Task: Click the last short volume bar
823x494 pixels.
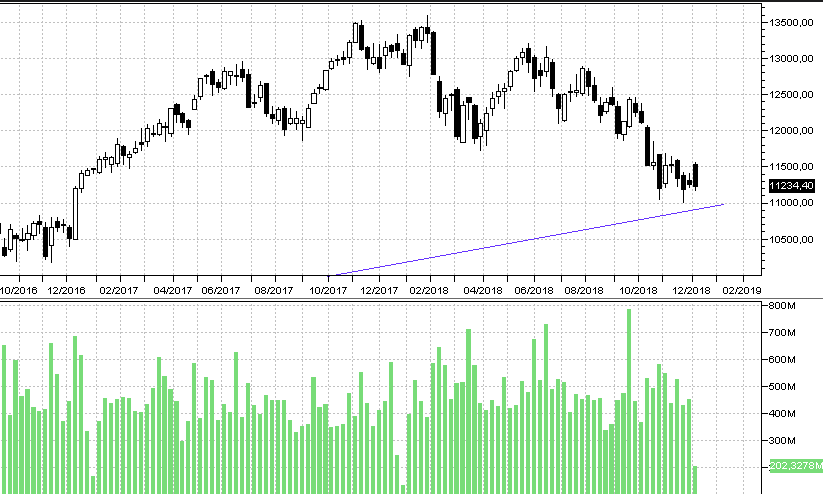Action: click(695, 480)
